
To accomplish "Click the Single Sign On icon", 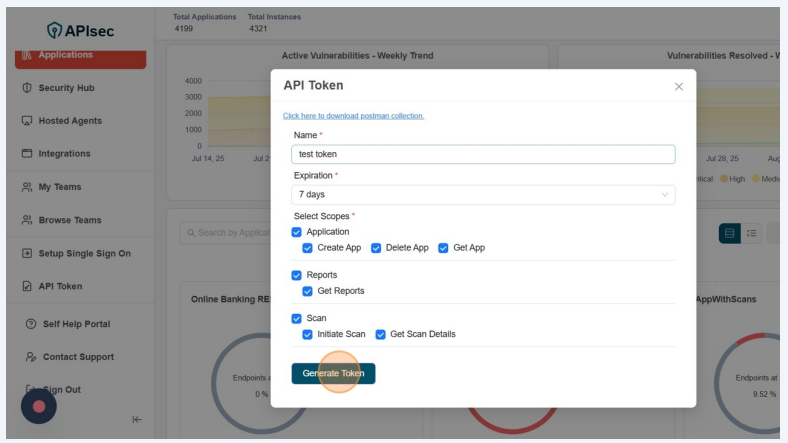I will click(27, 253).
